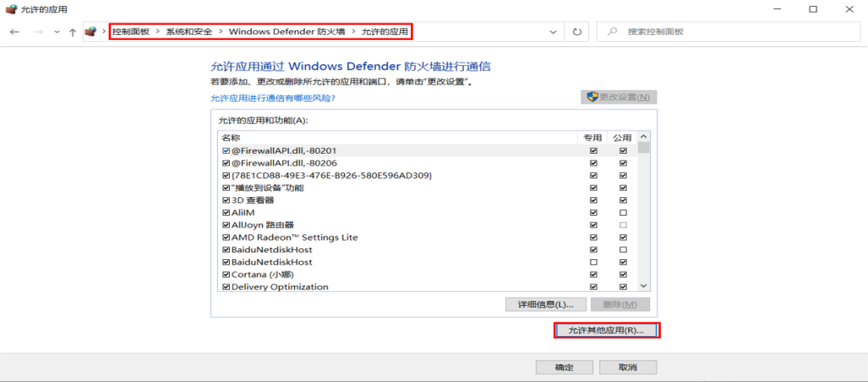Enable 专用 for second BaiduNetdiskHost row
The image size is (868, 382).
594,262
